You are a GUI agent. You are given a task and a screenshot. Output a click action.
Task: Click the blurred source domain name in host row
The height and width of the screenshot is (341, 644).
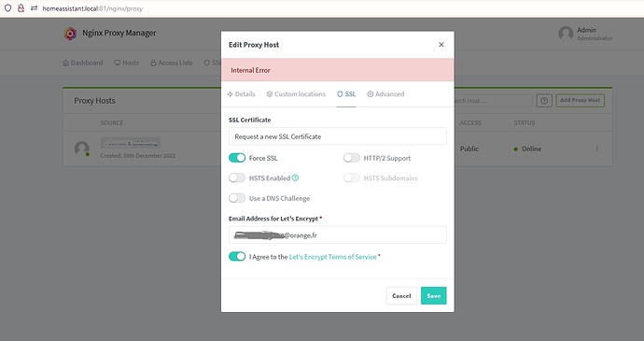131,143
